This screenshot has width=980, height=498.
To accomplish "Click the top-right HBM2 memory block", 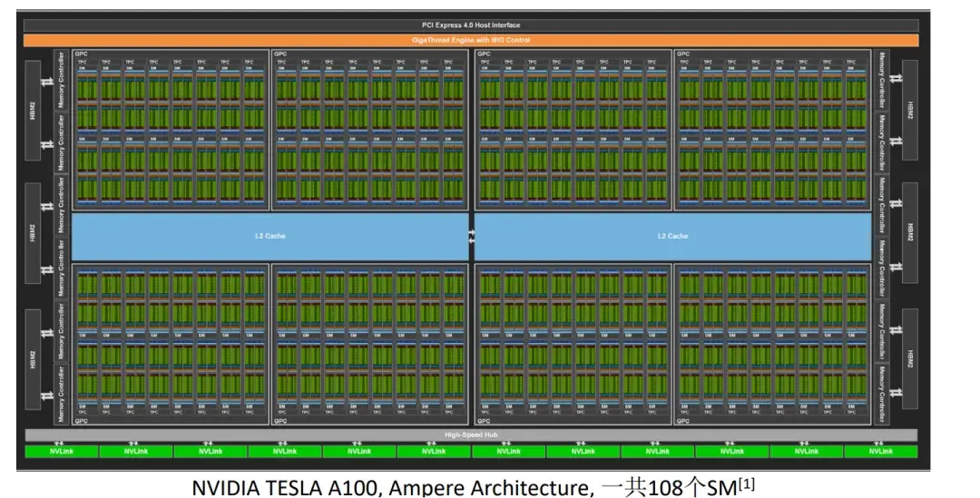I will [x=910, y=111].
